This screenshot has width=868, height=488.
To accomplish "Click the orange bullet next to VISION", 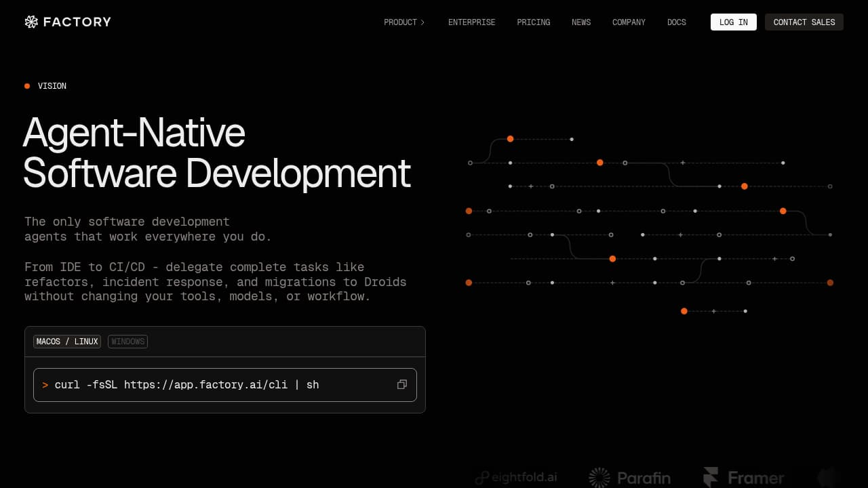I will 27,86.
